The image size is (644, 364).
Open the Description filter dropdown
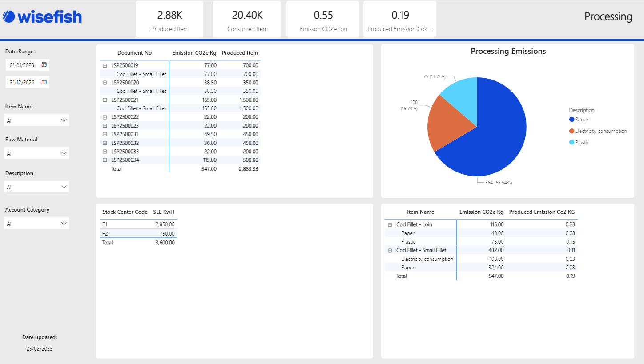[36, 187]
